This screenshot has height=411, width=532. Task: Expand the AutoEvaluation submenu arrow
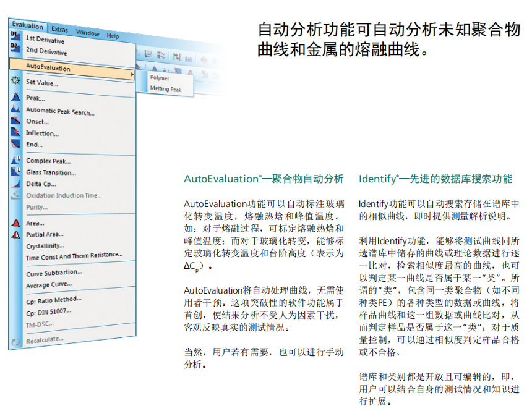[x=132, y=75]
